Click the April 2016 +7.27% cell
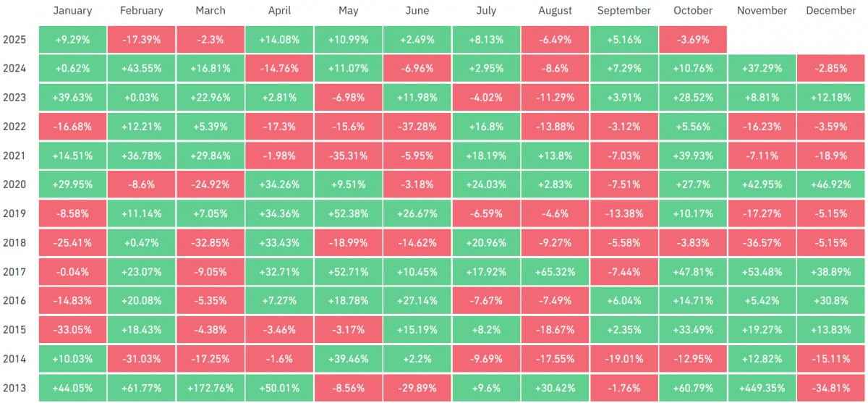 click(x=278, y=300)
